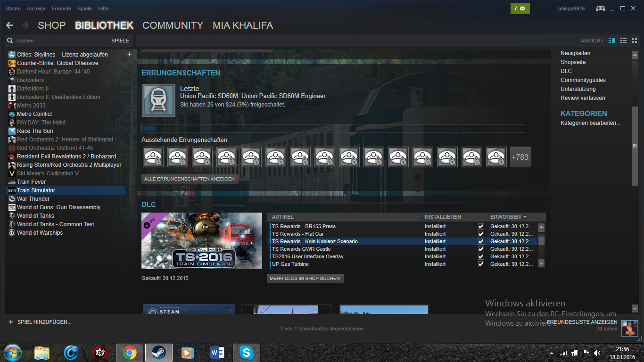Screen dimensions: 644x362
Task: Click the add-game plus icon
Action: tap(11, 322)
